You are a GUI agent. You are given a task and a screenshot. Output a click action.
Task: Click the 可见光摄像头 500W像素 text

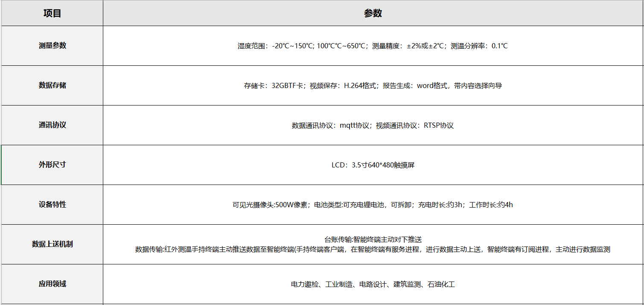pyautogui.click(x=271, y=205)
